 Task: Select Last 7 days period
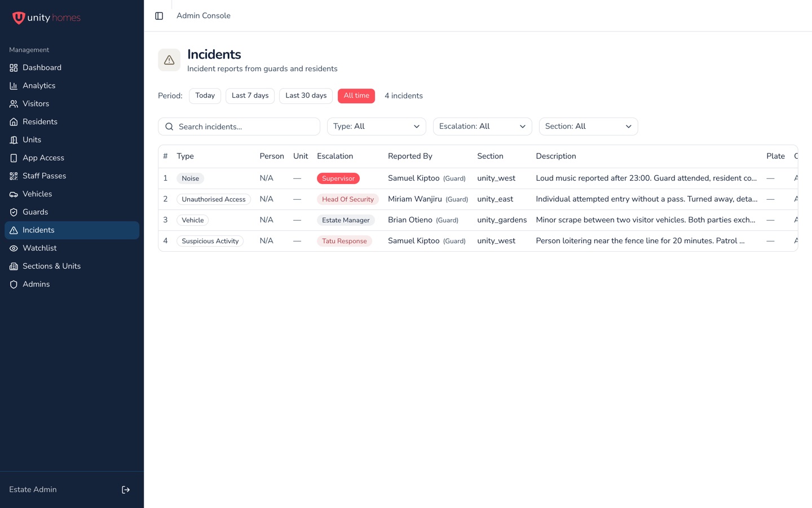(x=250, y=96)
